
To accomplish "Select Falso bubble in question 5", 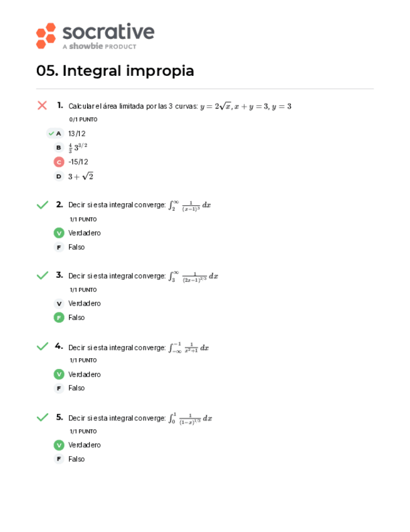I will click(59, 459).
